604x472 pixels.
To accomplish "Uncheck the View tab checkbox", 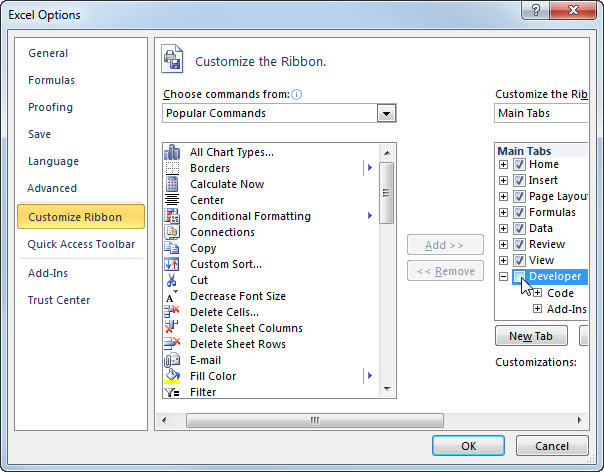I will 519,260.
